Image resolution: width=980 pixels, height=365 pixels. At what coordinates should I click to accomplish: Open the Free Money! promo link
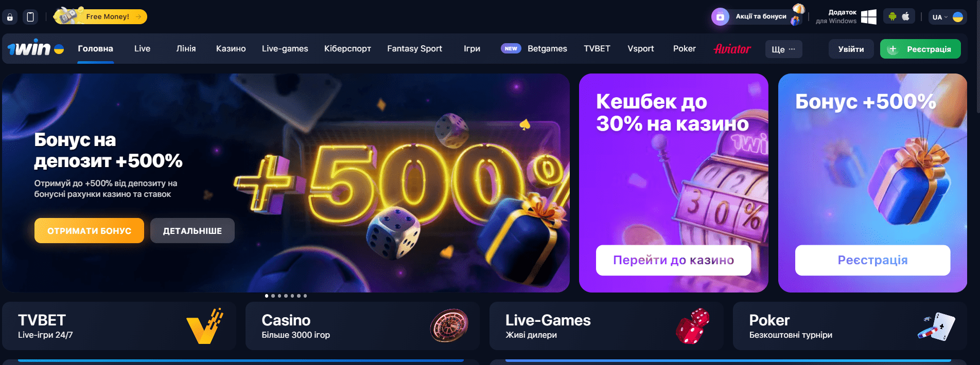[x=101, y=16]
